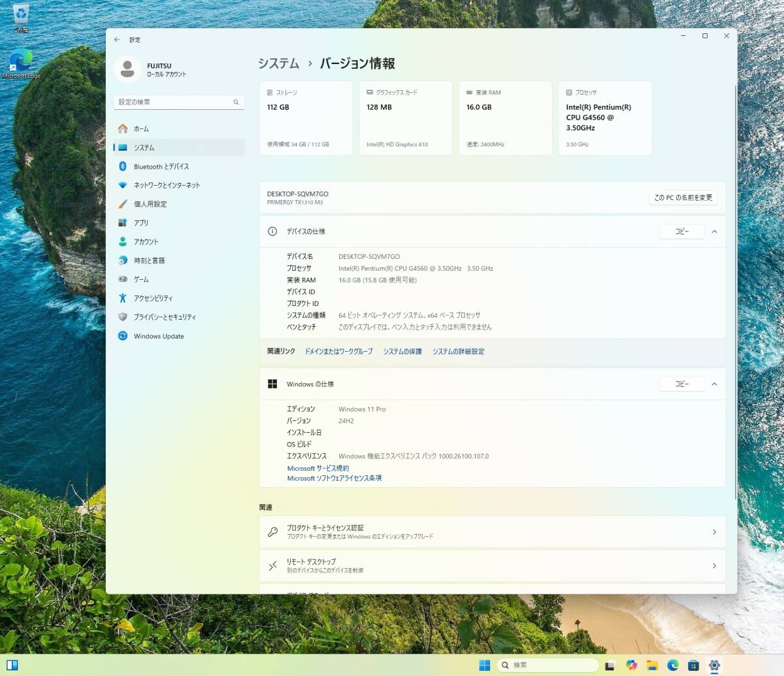
Task: Open Microsoft Edge from the taskbar
Action: coord(673,666)
